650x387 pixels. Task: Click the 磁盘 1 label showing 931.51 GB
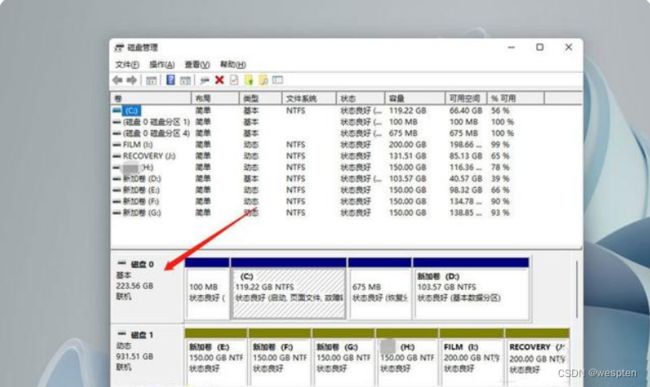tap(147, 356)
